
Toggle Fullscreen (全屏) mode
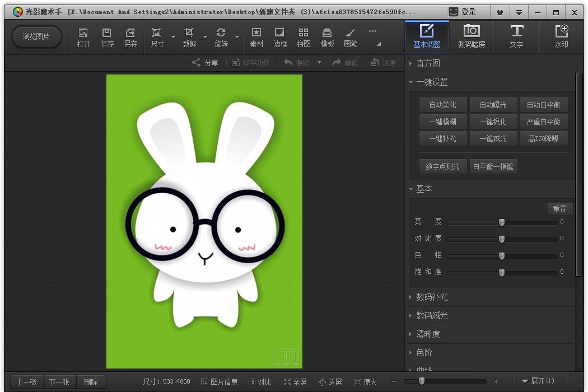pyautogui.click(x=295, y=382)
